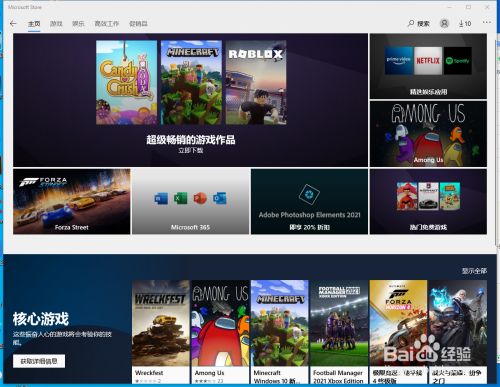Open the Microsoft 365 tile label
Viewport: 500px width, 387px height.
click(190, 227)
